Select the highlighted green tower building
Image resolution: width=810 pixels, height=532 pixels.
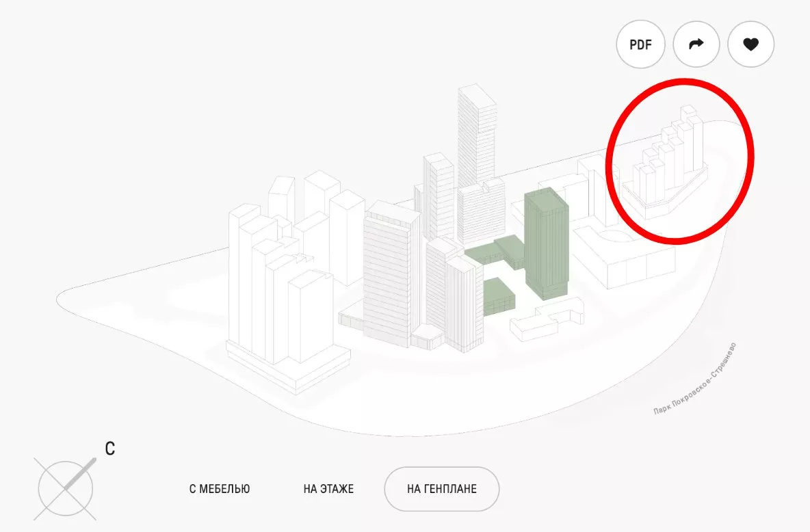(546, 244)
